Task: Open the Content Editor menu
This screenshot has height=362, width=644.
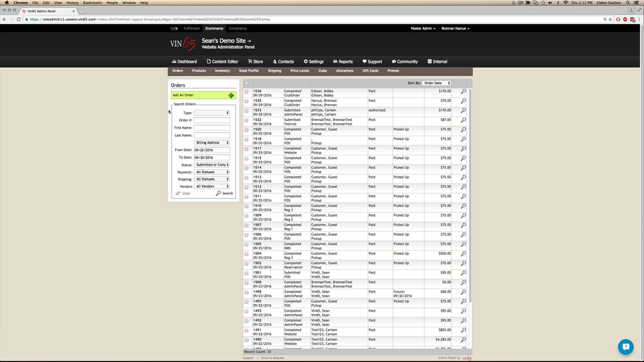Action: click(x=222, y=62)
